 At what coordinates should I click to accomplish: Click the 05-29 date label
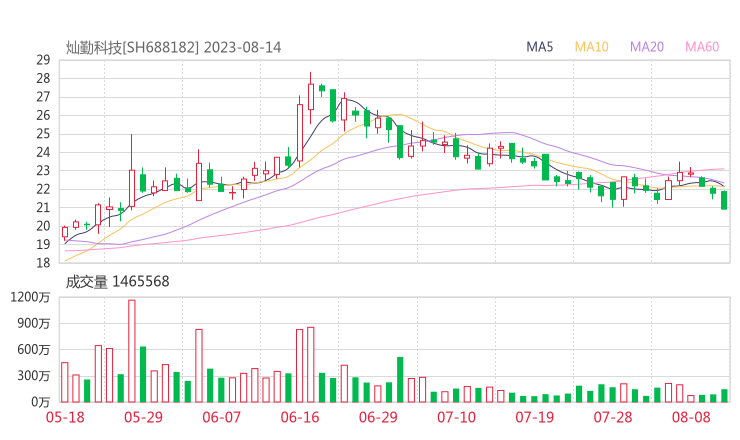(143, 417)
